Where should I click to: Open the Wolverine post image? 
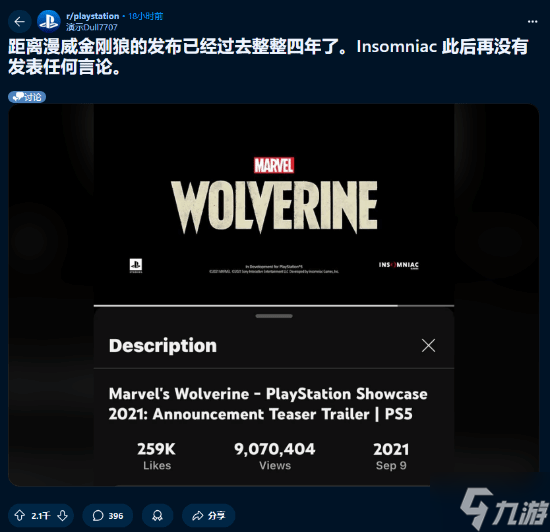tap(274, 295)
